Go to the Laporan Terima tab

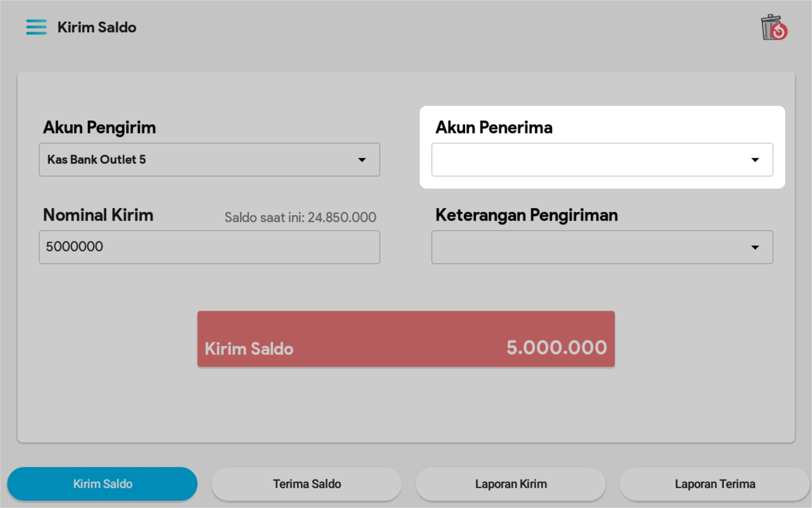715,484
